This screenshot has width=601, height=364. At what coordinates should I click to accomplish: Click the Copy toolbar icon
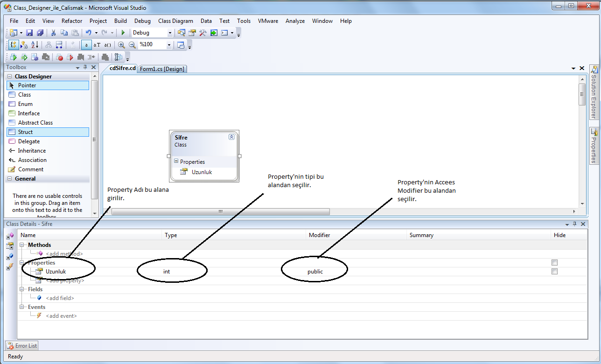[64, 33]
